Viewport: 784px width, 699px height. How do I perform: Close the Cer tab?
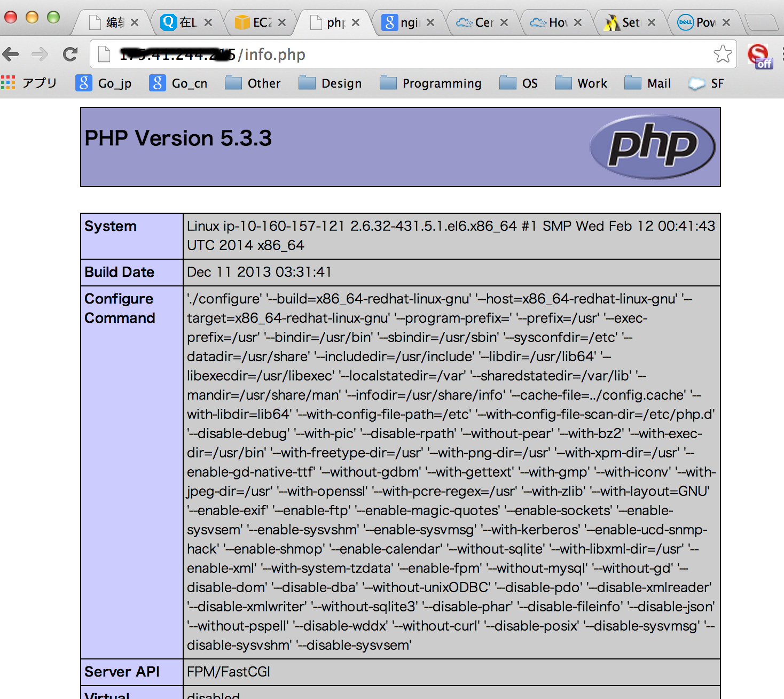click(504, 22)
